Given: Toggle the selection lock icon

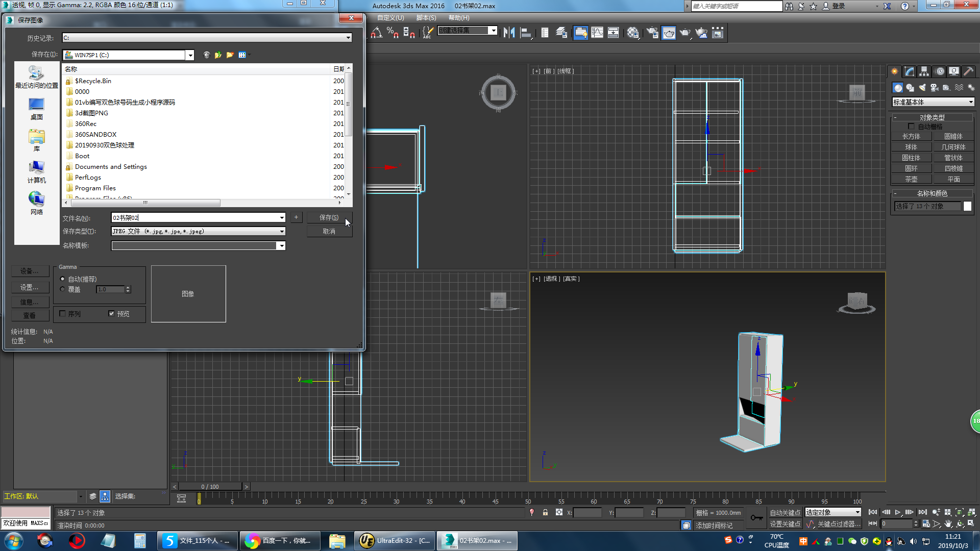Looking at the screenshot, I should click(x=545, y=513).
